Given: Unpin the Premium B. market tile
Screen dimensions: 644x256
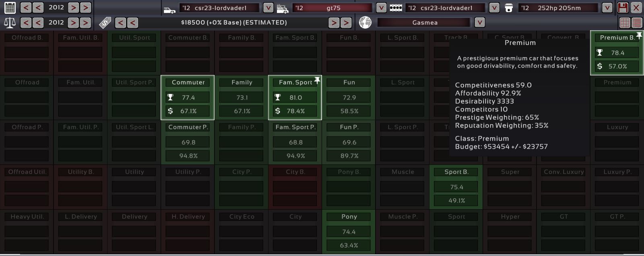Looking at the screenshot, I should [x=639, y=35].
